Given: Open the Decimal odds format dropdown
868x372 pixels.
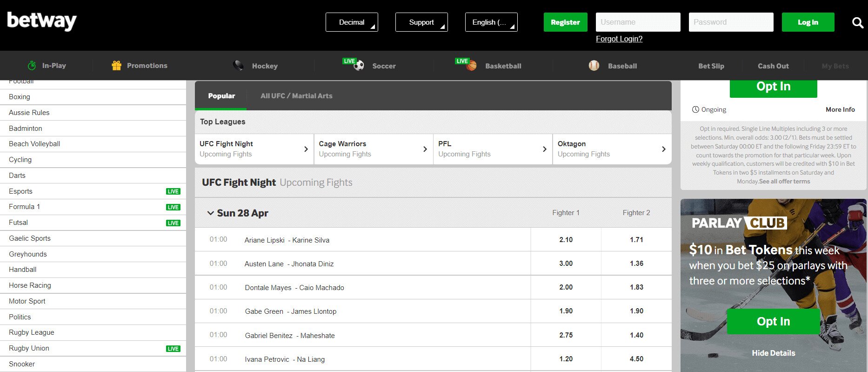Looking at the screenshot, I should click(x=352, y=22).
